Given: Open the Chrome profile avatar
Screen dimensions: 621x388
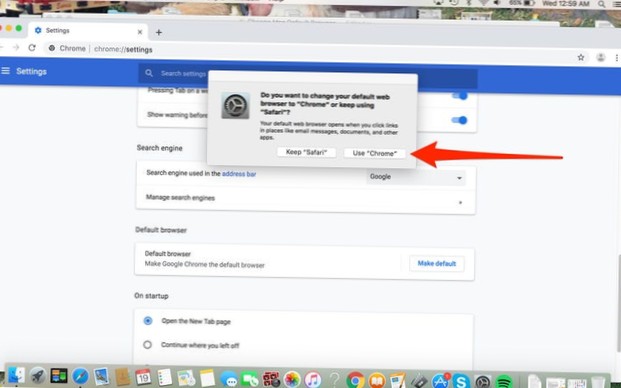Looking at the screenshot, I should pos(601,57).
